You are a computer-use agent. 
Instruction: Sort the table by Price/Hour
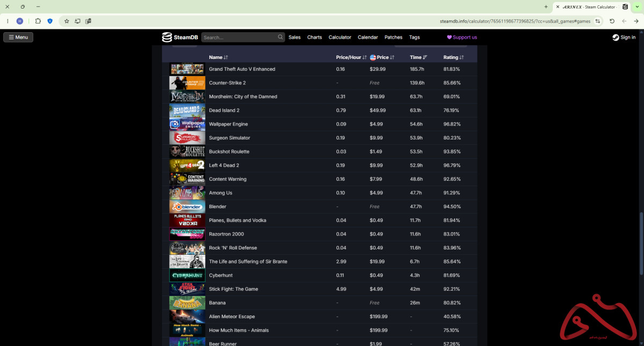click(x=352, y=57)
